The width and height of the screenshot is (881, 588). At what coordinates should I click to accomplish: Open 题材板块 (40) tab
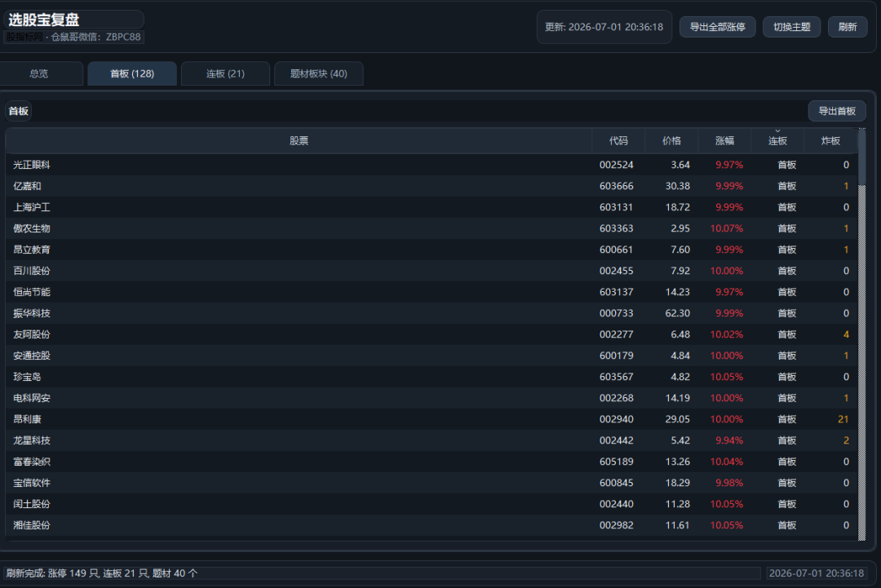tap(319, 73)
